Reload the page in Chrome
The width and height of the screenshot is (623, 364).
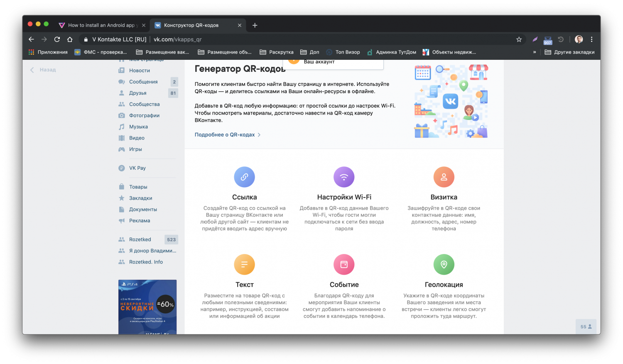point(57,39)
